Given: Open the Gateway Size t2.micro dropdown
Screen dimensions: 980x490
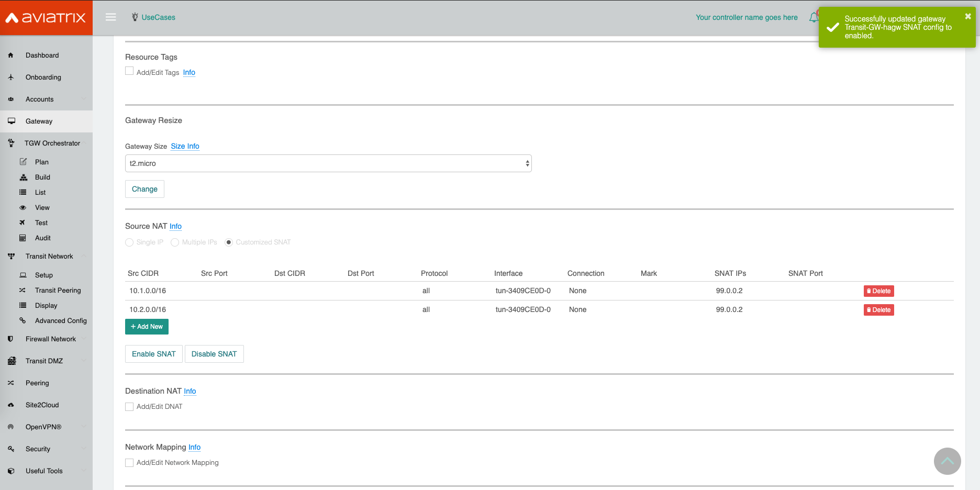Looking at the screenshot, I should 328,163.
